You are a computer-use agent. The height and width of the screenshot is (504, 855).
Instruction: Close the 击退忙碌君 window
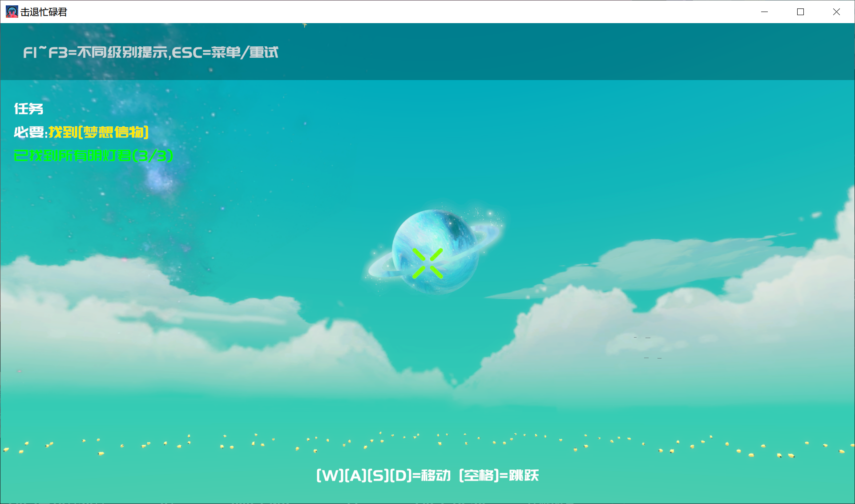point(836,12)
